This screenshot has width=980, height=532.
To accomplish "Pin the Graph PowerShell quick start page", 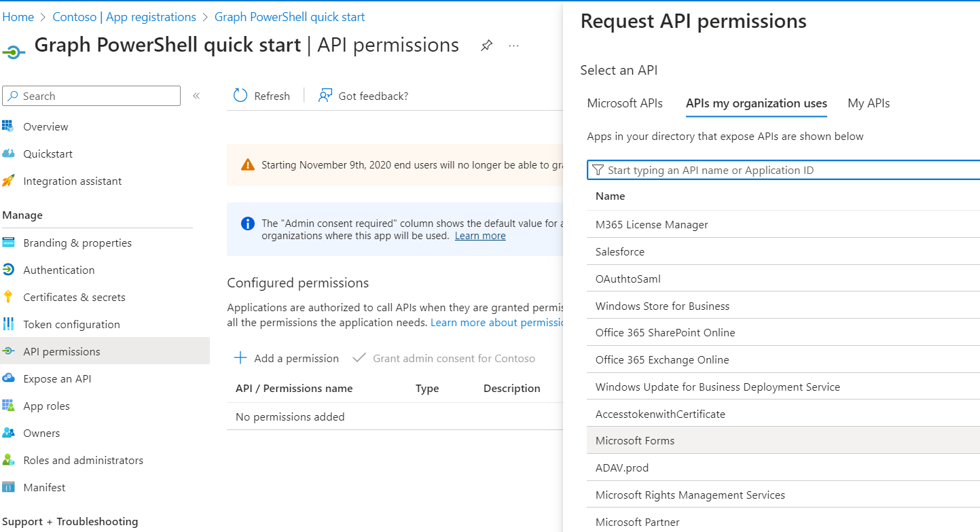I will pyautogui.click(x=486, y=46).
